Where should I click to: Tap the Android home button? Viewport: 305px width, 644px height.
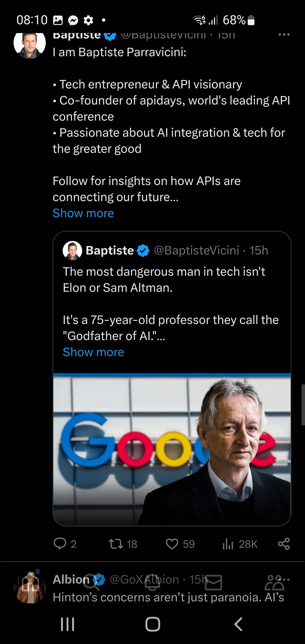(x=153, y=624)
